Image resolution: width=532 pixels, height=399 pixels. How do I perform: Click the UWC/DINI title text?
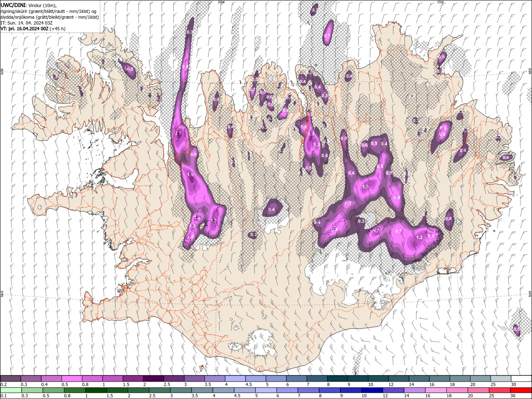pyautogui.click(x=13, y=5)
